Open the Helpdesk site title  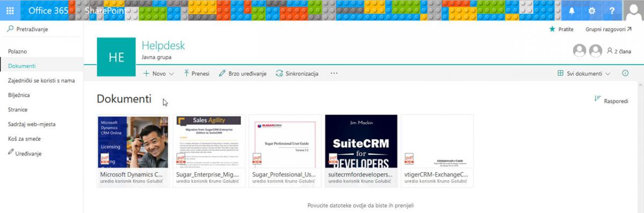163,46
